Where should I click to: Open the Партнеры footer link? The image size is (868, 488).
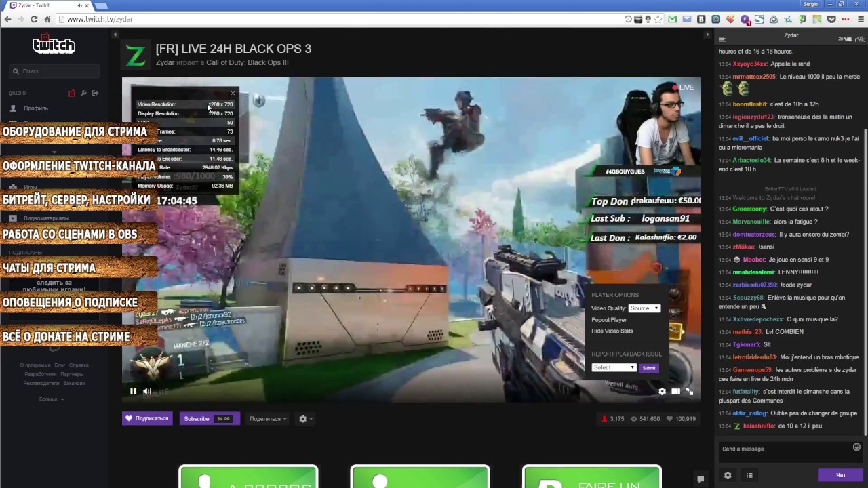[72, 374]
